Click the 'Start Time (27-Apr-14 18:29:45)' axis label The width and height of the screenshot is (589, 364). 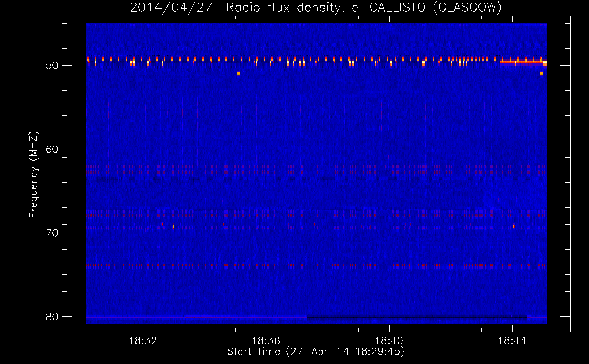tap(316, 352)
